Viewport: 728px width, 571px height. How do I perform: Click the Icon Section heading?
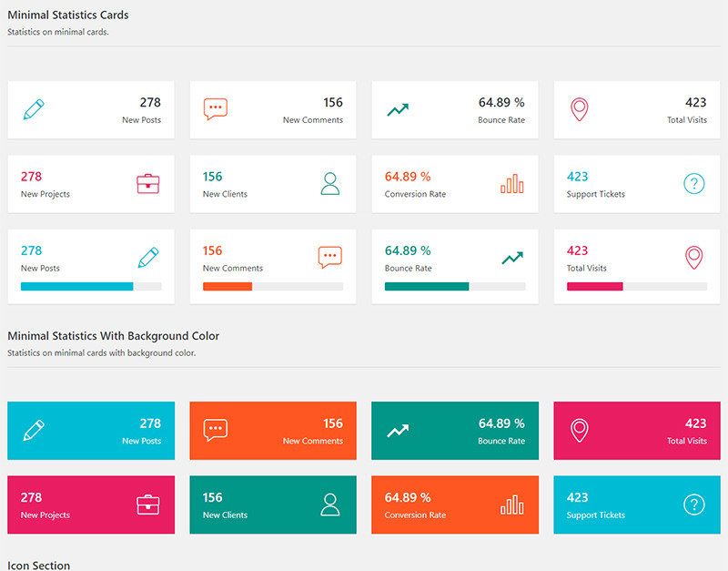click(39, 566)
